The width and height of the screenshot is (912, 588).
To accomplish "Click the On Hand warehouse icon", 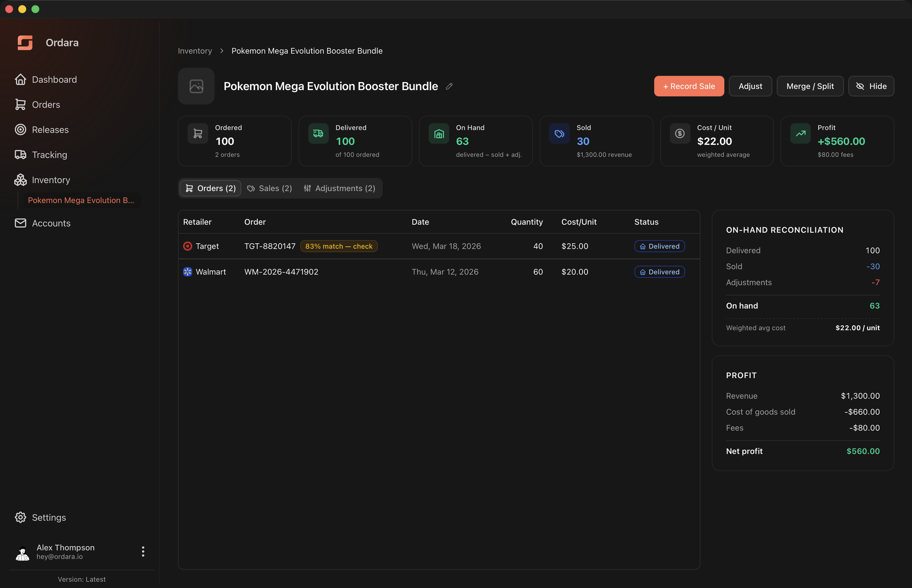I will 439,134.
